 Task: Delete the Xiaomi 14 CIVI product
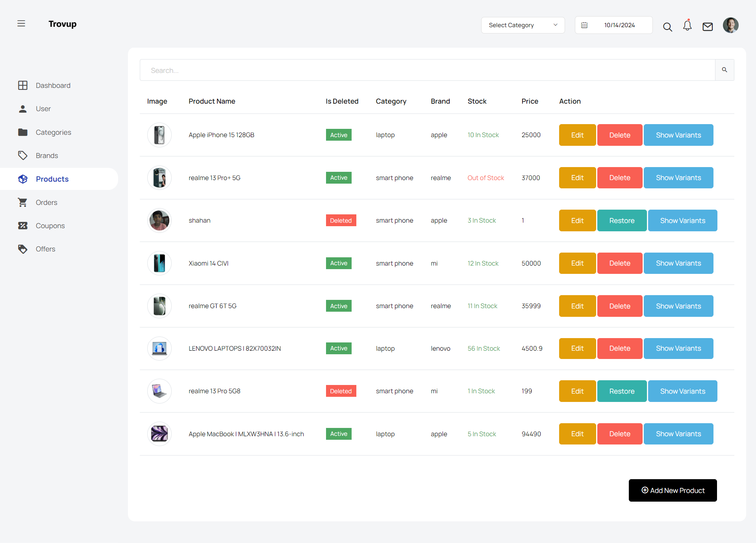[620, 263]
